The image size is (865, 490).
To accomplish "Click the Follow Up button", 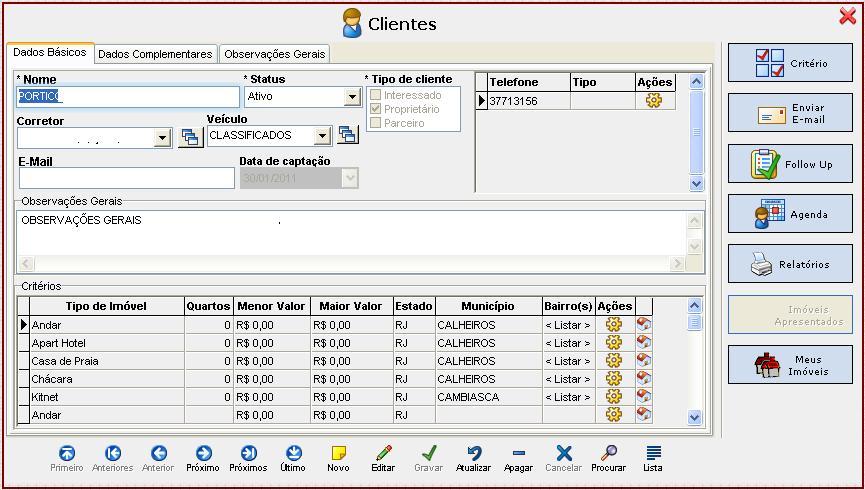I will coord(790,164).
